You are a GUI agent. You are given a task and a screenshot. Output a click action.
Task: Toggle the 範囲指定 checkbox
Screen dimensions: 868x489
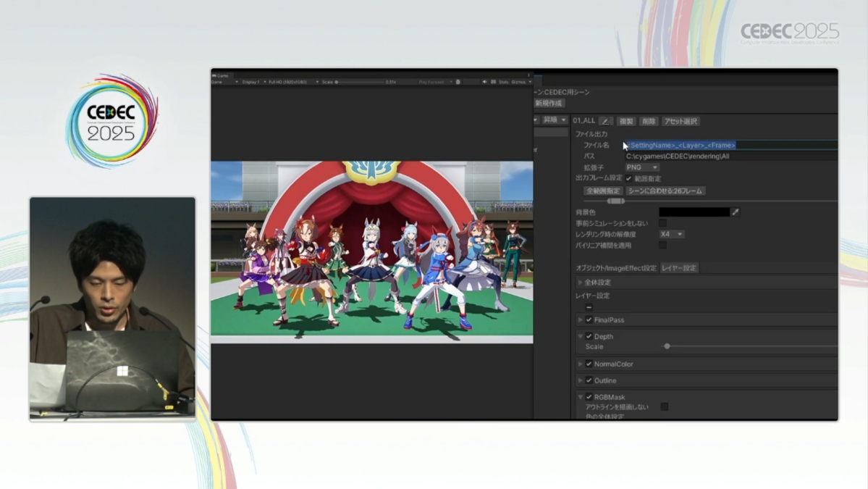pyautogui.click(x=629, y=178)
